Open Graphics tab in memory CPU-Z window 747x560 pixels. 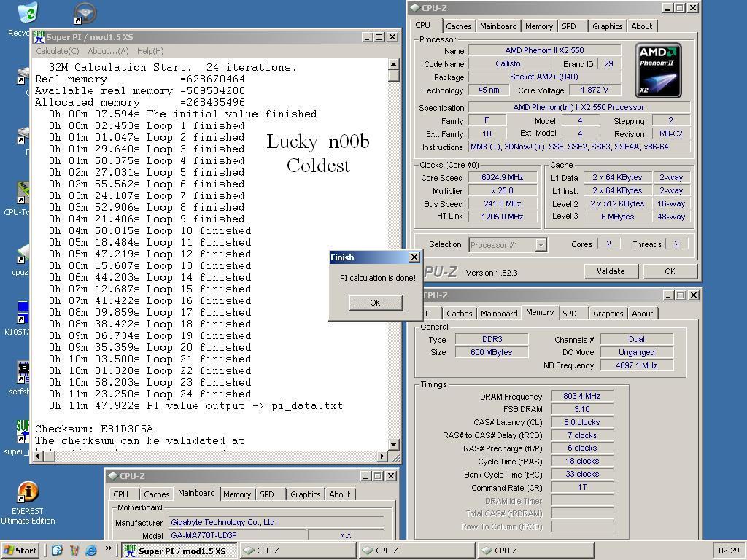pos(608,314)
